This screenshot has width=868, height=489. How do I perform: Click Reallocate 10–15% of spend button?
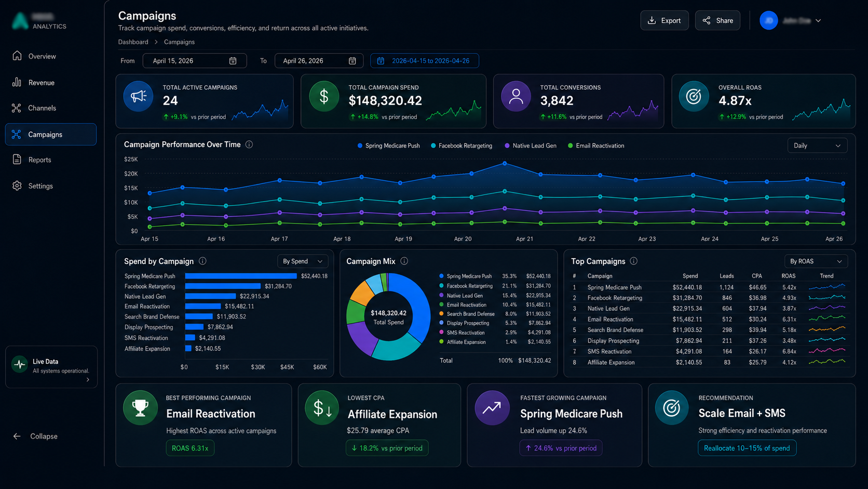point(747,448)
